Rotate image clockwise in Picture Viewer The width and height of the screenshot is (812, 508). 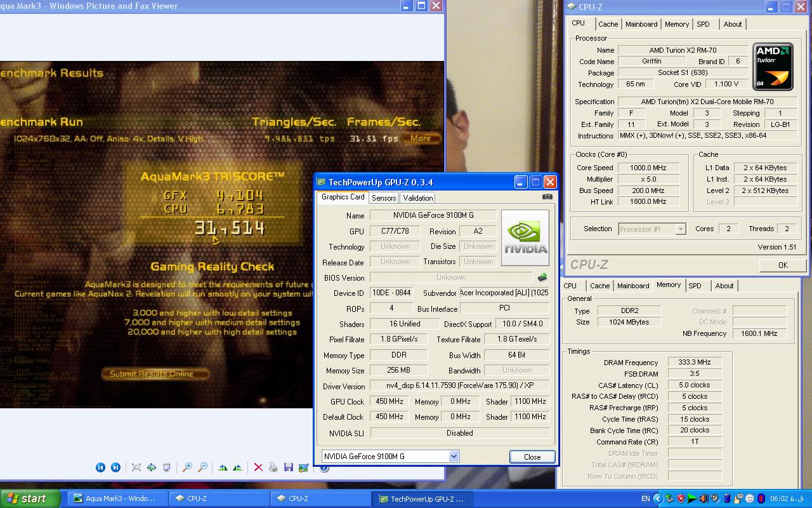pyautogui.click(x=223, y=467)
